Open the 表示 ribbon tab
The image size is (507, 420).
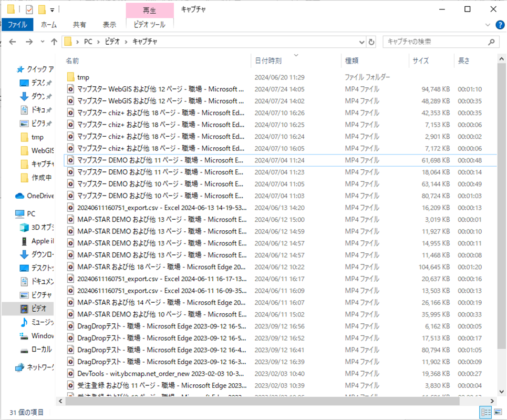tap(109, 25)
